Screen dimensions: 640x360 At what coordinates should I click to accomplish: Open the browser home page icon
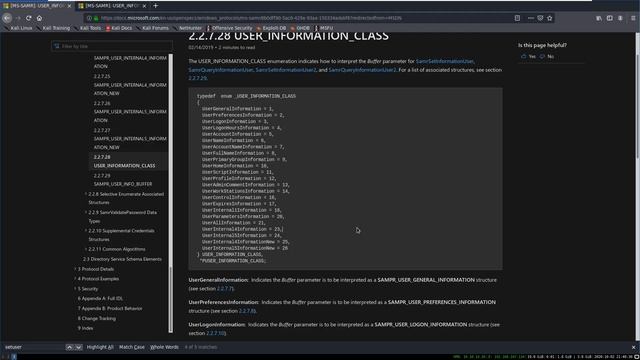[39, 18]
